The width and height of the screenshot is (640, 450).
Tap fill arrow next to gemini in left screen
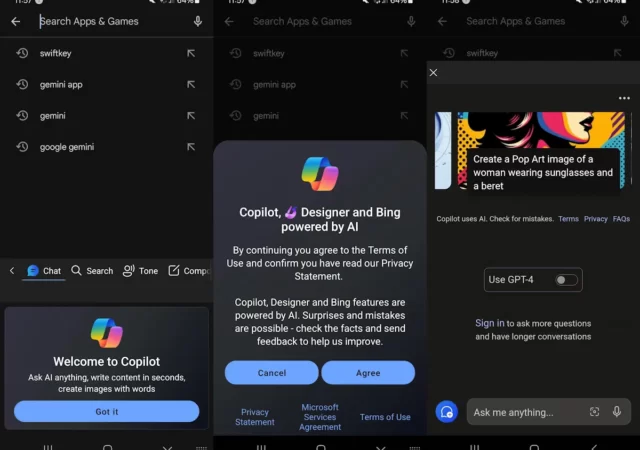tap(191, 116)
